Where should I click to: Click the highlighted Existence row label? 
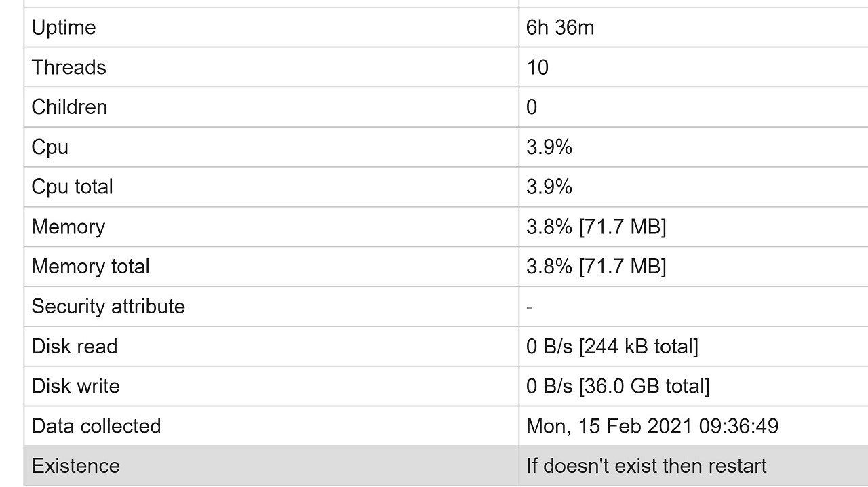75,466
